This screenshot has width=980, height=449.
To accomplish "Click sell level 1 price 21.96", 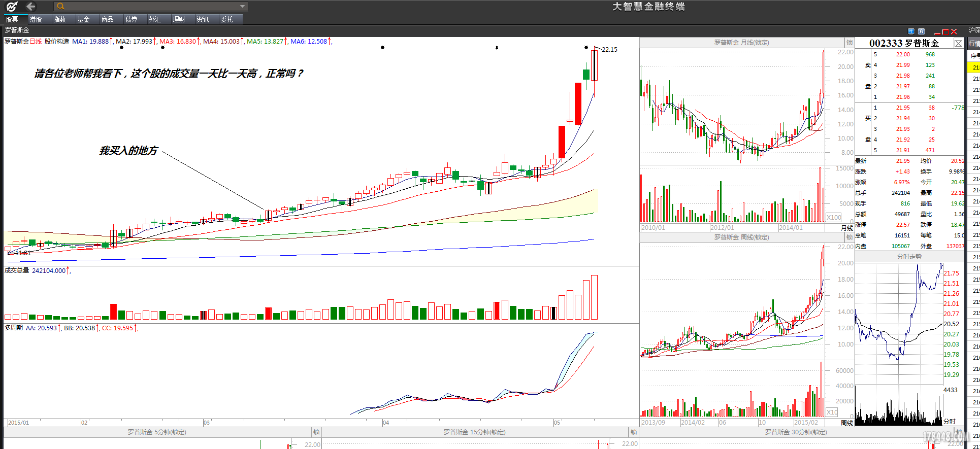I will point(903,97).
